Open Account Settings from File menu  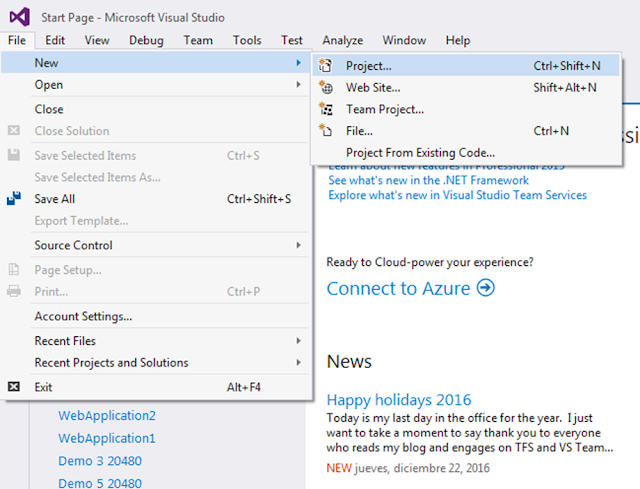155,316
